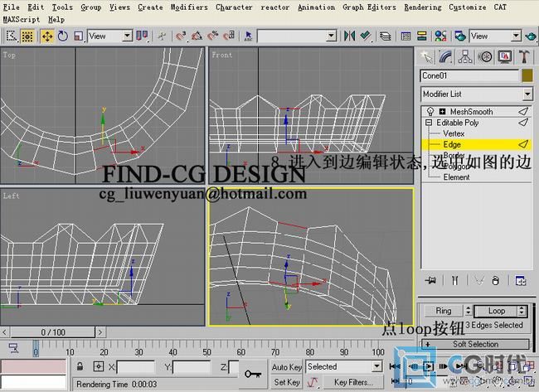Image resolution: width=539 pixels, height=392 pixels.
Task: Switch to the Create command panel tab
Action: (x=426, y=56)
